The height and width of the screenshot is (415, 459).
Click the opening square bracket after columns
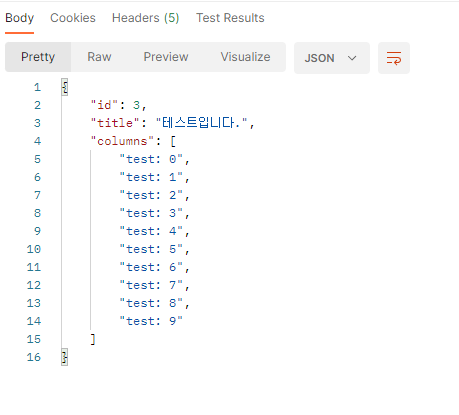(173, 141)
